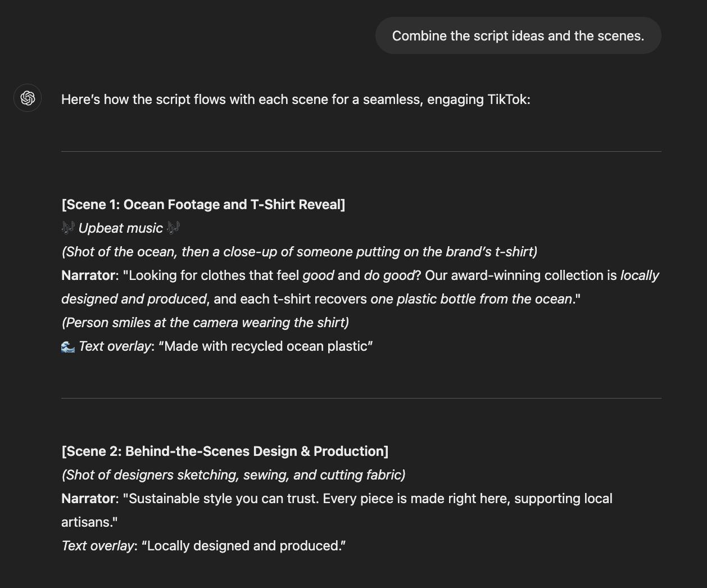Click the first music note emoji

(69, 228)
